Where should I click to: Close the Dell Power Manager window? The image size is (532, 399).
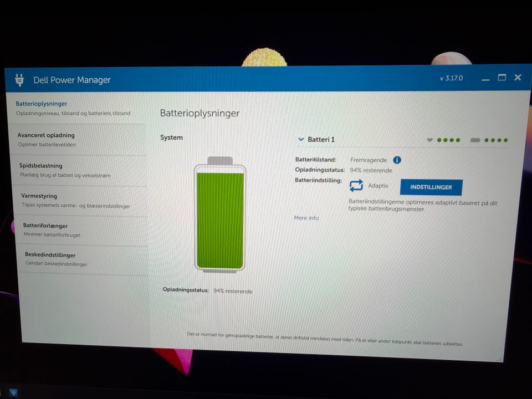pyautogui.click(x=518, y=78)
